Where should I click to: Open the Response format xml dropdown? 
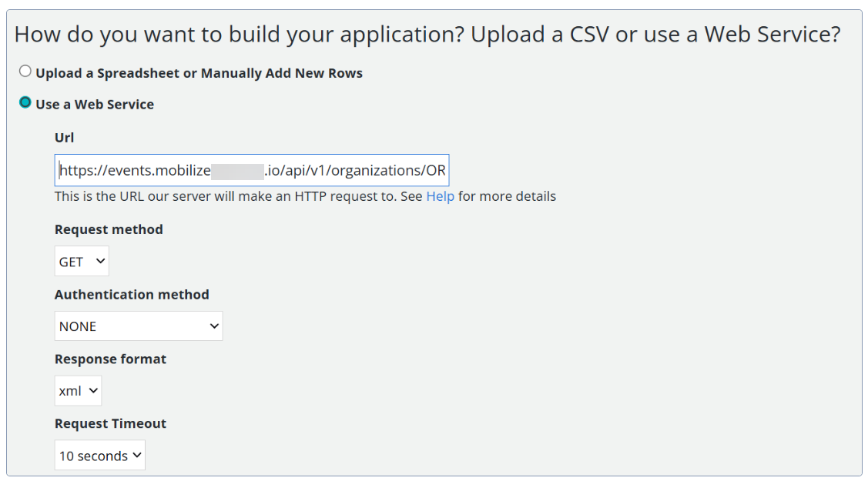(x=78, y=390)
